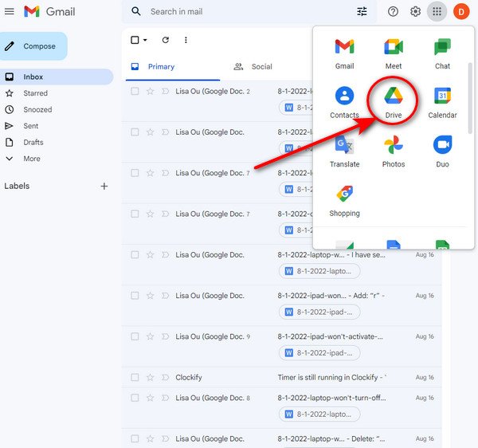The height and width of the screenshot is (448, 478).
Task: Click the Gmail logo
Action: click(49, 12)
